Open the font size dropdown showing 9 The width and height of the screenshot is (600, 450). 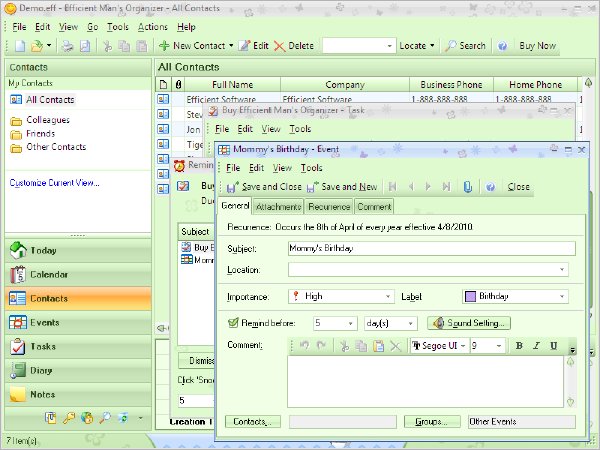(x=499, y=346)
